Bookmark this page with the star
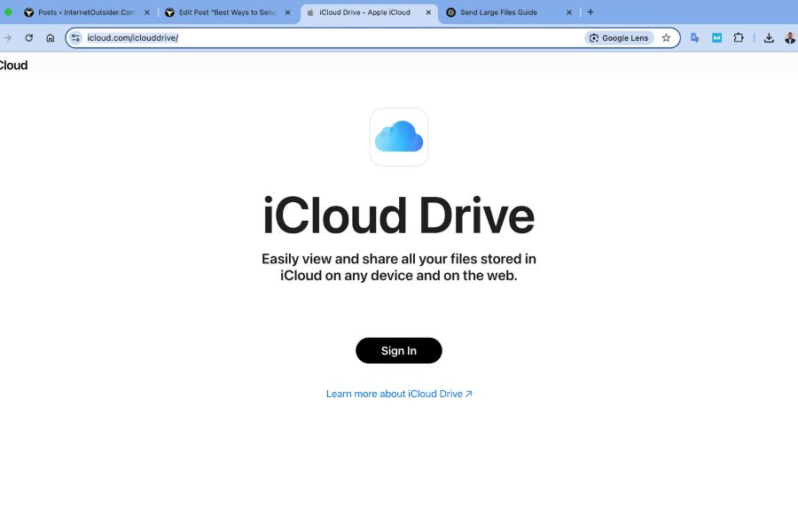Viewport: 798px width, 532px height. click(666, 37)
